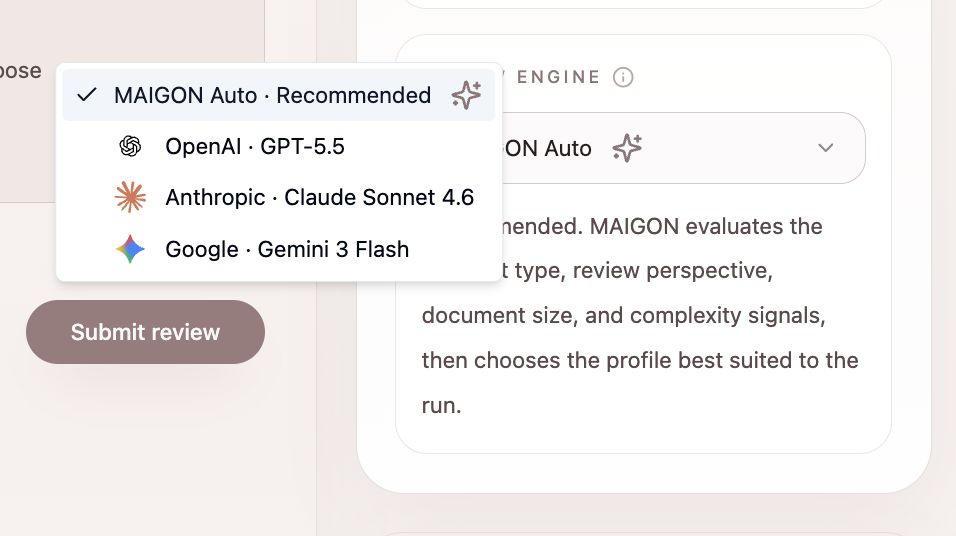The height and width of the screenshot is (536, 956).
Task: Click the multicolor Google Gemini diamond logo
Action: 130,249
